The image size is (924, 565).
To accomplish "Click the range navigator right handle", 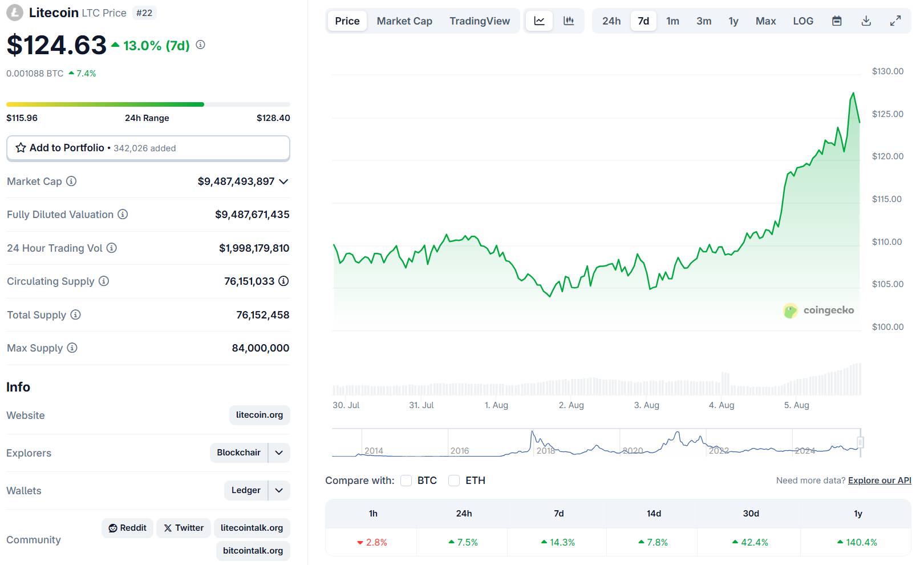I will click(860, 442).
